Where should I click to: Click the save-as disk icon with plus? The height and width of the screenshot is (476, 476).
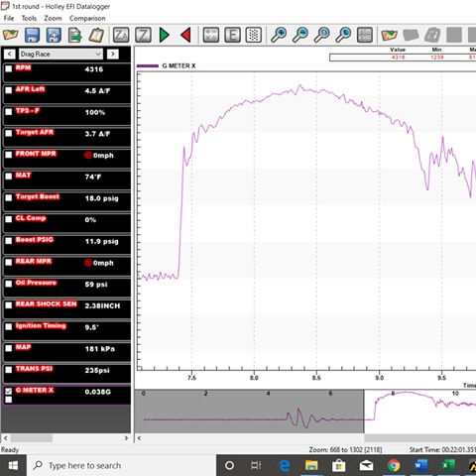point(54,35)
